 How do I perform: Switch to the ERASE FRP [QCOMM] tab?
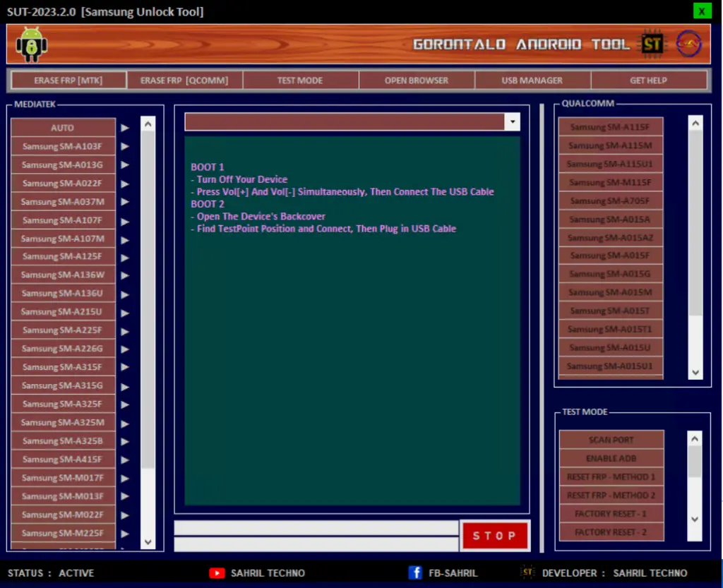pos(184,80)
